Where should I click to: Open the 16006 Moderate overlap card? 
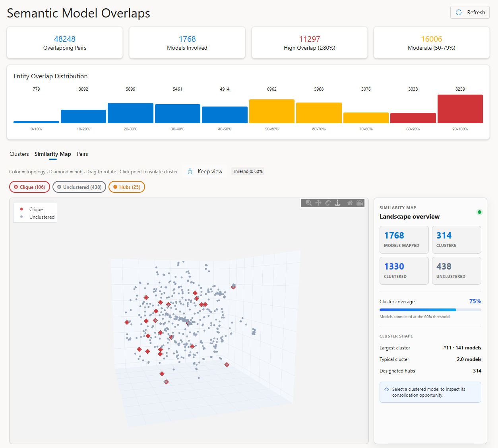click(x=432, y=43)
